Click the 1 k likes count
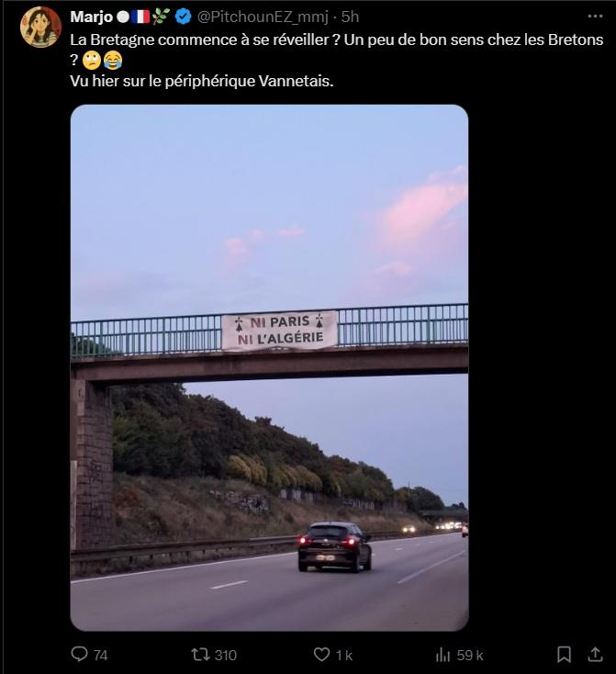This screenshot has height=674, width=616. coord(344,656)
